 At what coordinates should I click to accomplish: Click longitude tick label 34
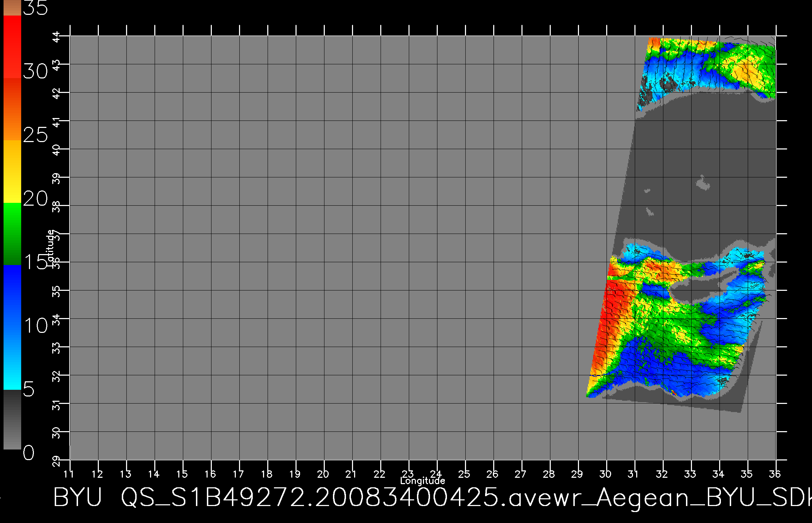point(718,474)
